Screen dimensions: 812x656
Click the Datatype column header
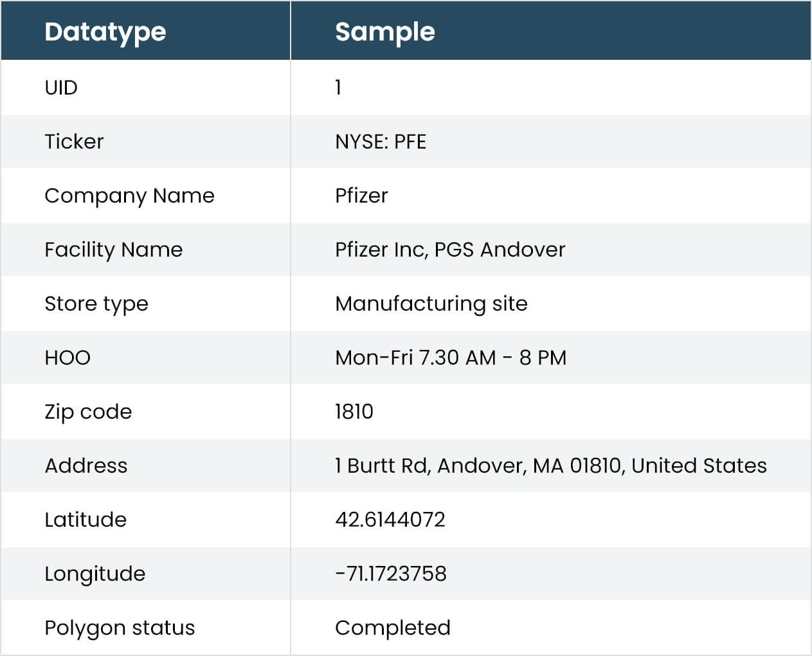point(105,32)
